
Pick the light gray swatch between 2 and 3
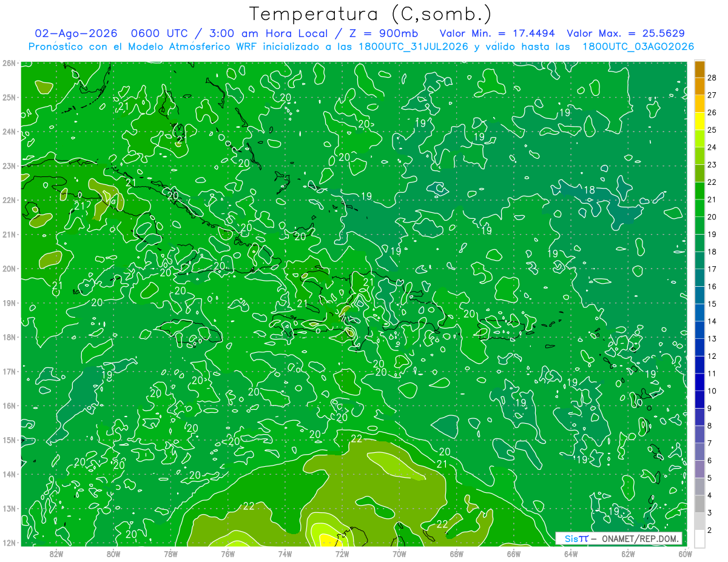pos(699,521)
